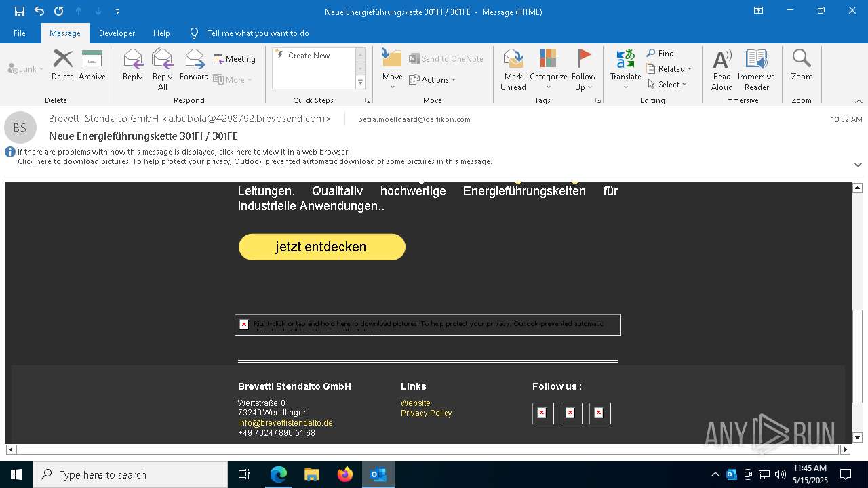868x488 pixels.
Task: Open info@brevettistendalto.de email link
Action: click(285, 423)
